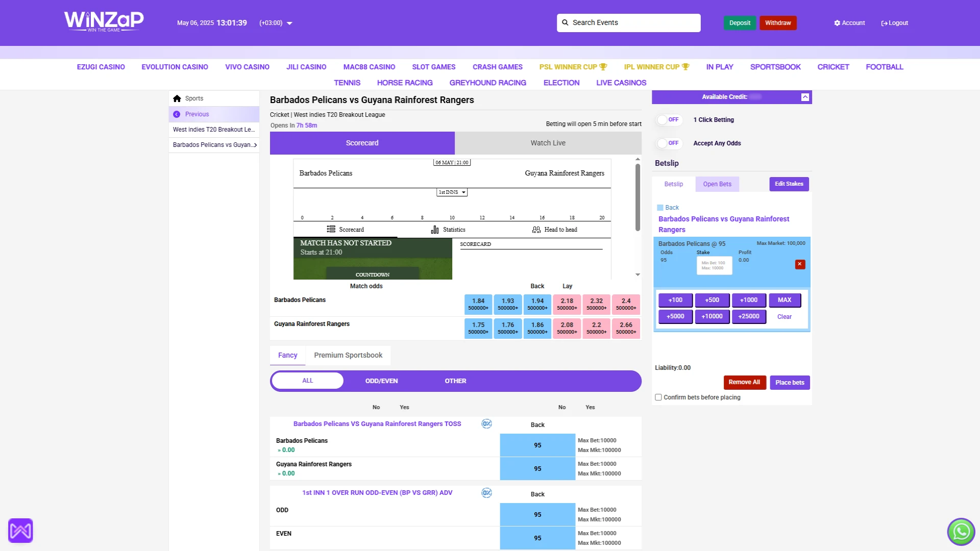Open the 1st INNS dropdown

coord(452,192)
